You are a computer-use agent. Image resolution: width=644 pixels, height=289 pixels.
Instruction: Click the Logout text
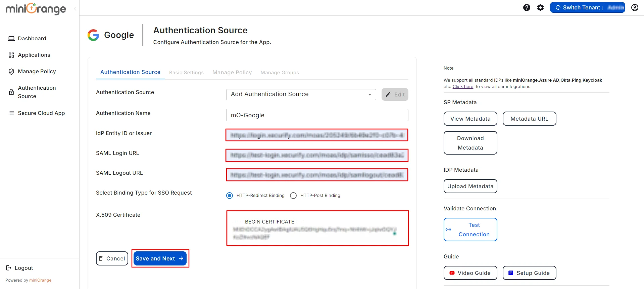[24, 268]
